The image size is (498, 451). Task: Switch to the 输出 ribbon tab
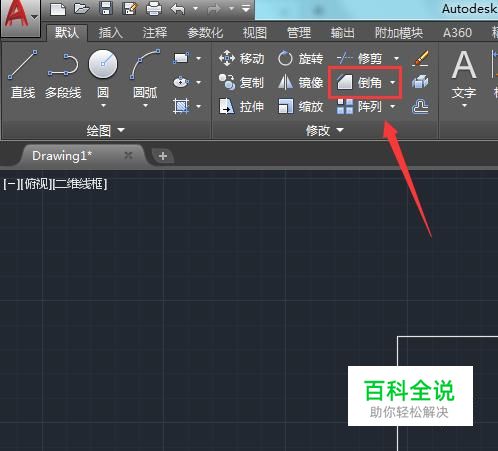point(342,33)
